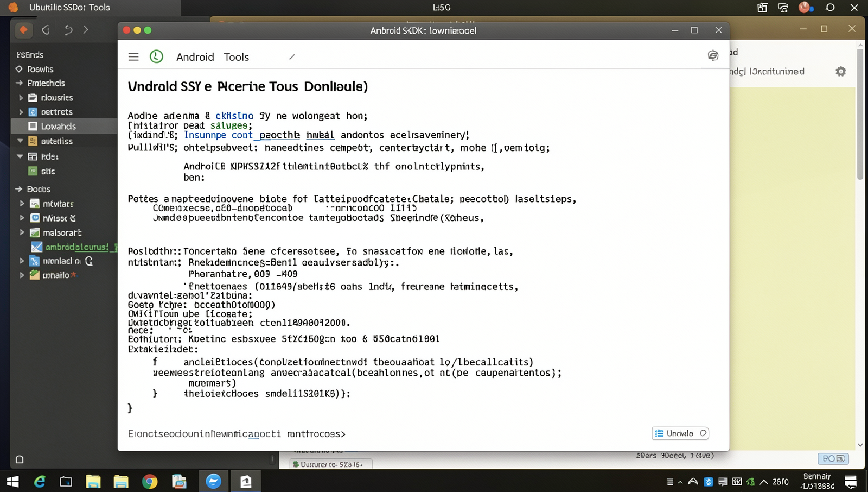
Task: Click the clock showing Sennaiy on taskbar
Action: [817, 481]
